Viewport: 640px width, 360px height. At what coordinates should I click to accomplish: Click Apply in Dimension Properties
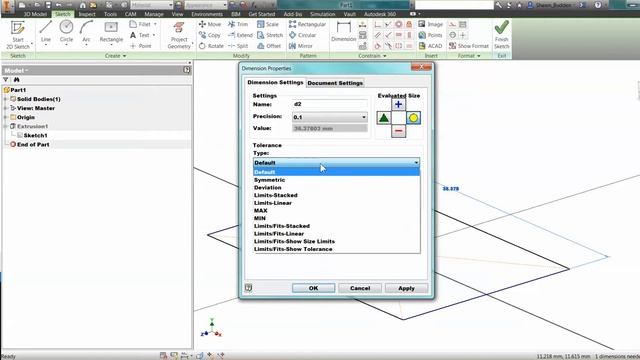[407, 288]
